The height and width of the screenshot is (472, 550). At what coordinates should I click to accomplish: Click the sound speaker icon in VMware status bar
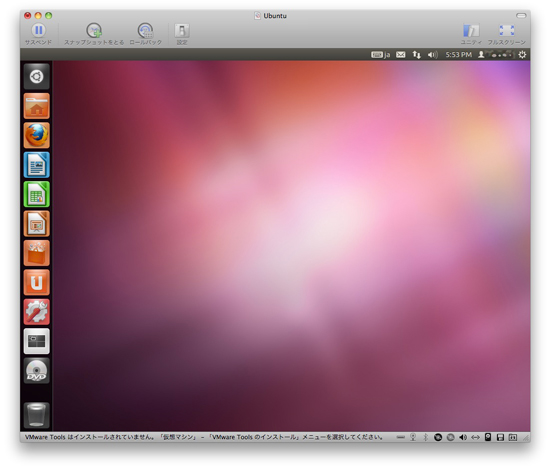click(463, 437)
